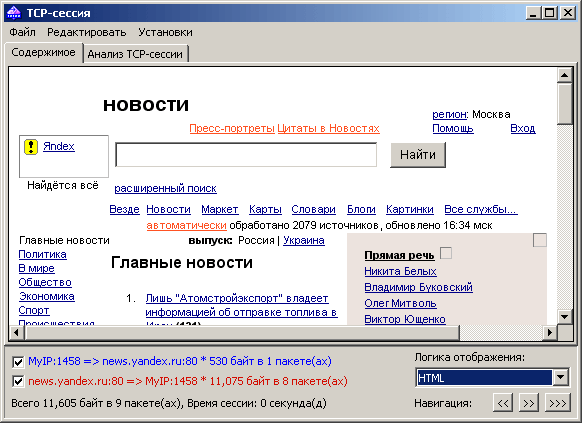Open the расширенный поиск link
Screen dimensions: 582x423
tap(166, 188)
